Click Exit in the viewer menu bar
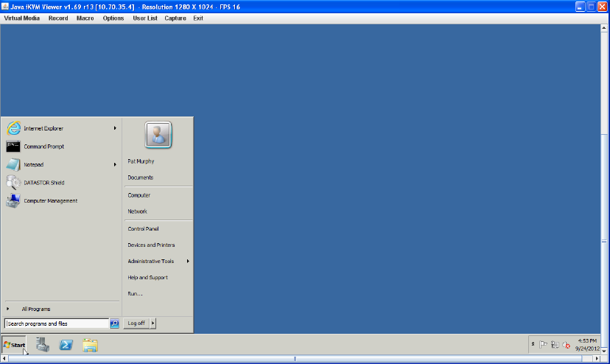This screenshot has width=610, height=364. (x=198, y=18)
